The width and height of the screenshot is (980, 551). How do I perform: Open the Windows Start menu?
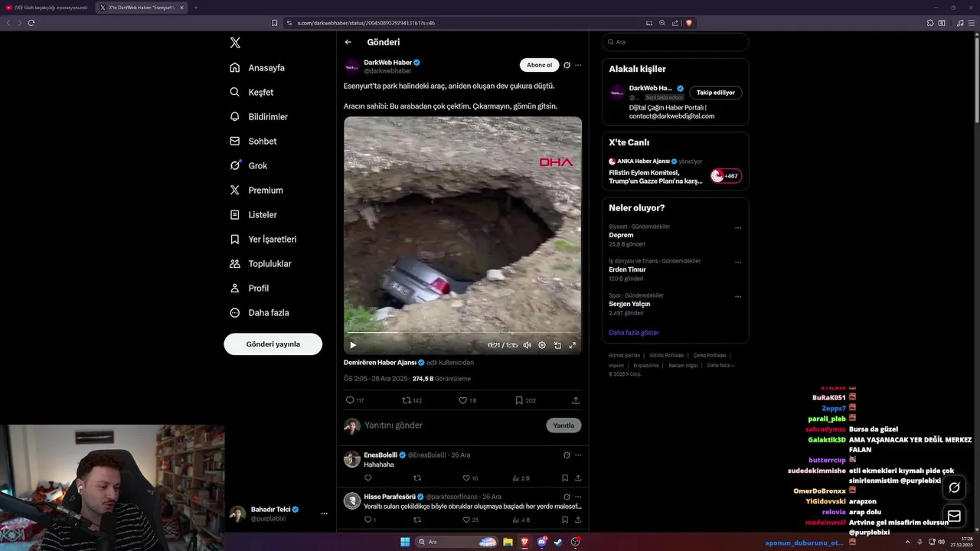tap(405, 542)
